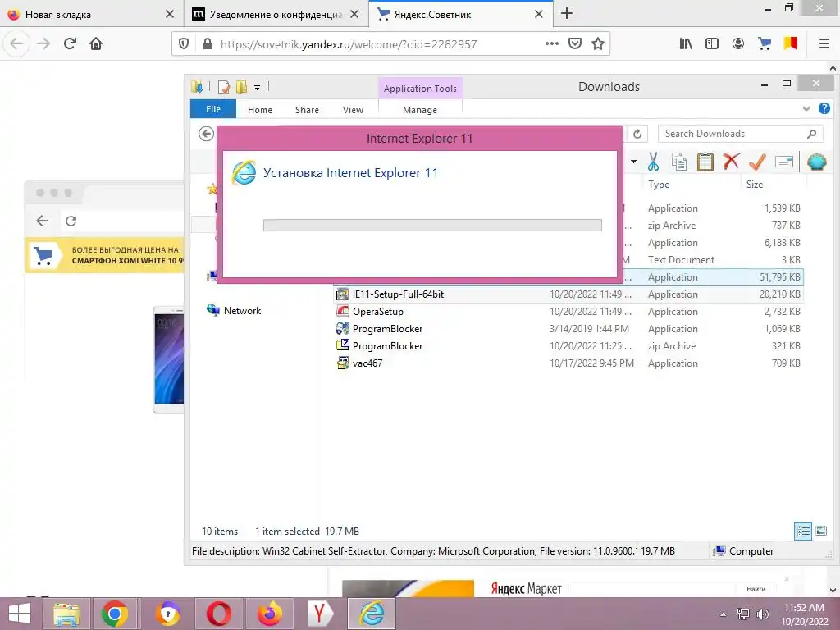Click the volume speaker tray icon
The height and width of the screenshot is (630, 840).
tap(762, 614)
